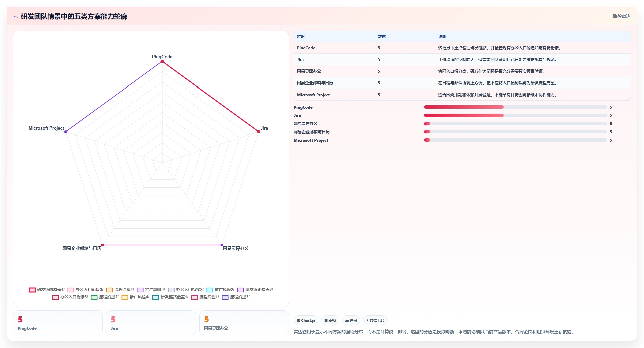
Task: Click the 网易灵犀办公 axis label on radar
Action: 236,248
